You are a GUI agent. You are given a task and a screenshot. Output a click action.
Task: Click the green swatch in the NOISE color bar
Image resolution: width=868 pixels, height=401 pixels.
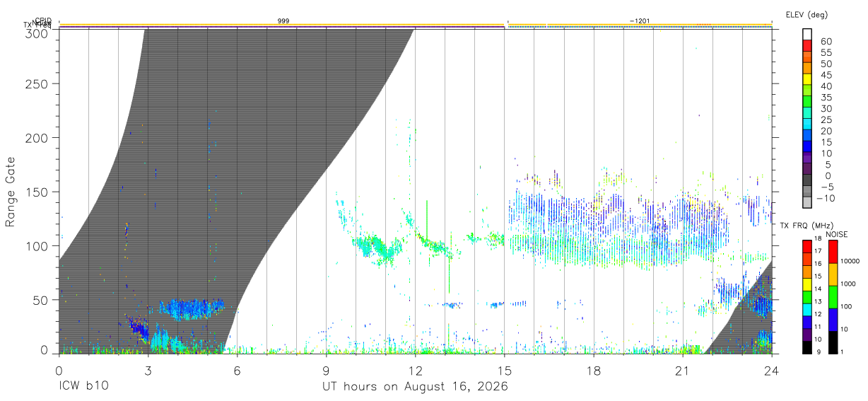(833, 296)
